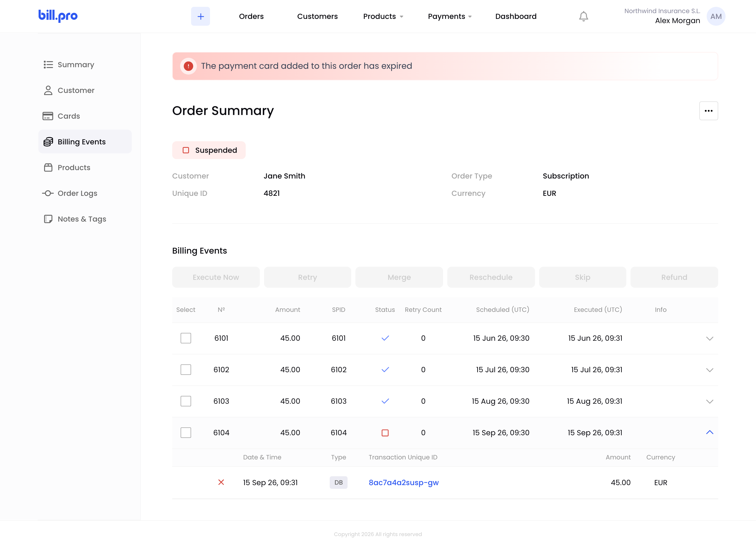Click the red failed status square for 6104
The width and height of the screenshot is (756, 545).
pyautogui.click(x=385, y=433)
